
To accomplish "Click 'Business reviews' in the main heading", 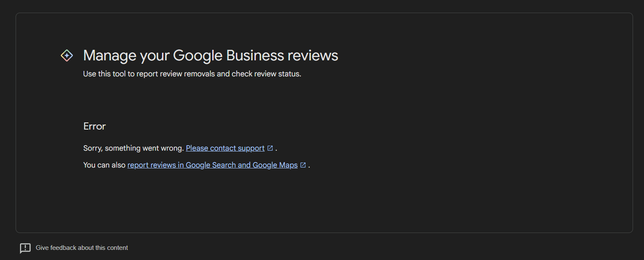I will [282, 56].
